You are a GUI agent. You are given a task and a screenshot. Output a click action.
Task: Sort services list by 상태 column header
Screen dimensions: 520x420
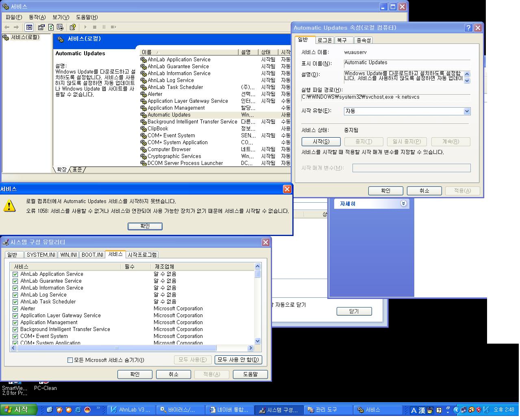268,52
